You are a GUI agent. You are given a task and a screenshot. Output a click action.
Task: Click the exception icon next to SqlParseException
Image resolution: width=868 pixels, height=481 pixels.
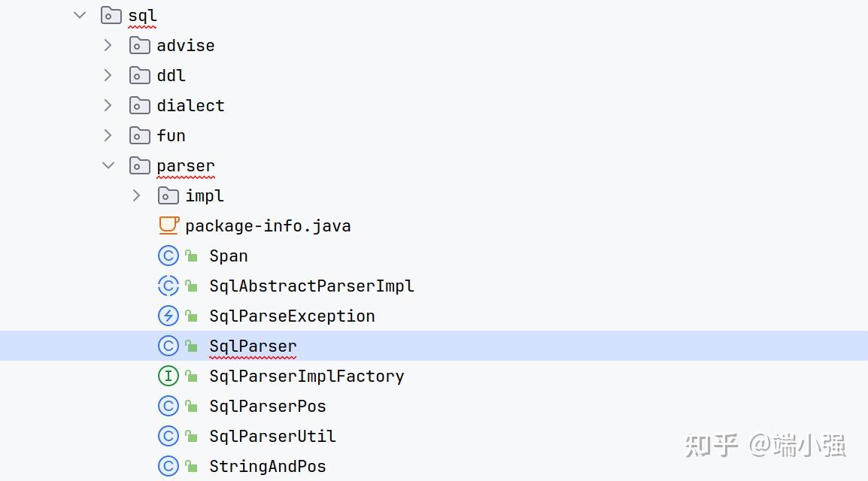[x=168, y=316]
